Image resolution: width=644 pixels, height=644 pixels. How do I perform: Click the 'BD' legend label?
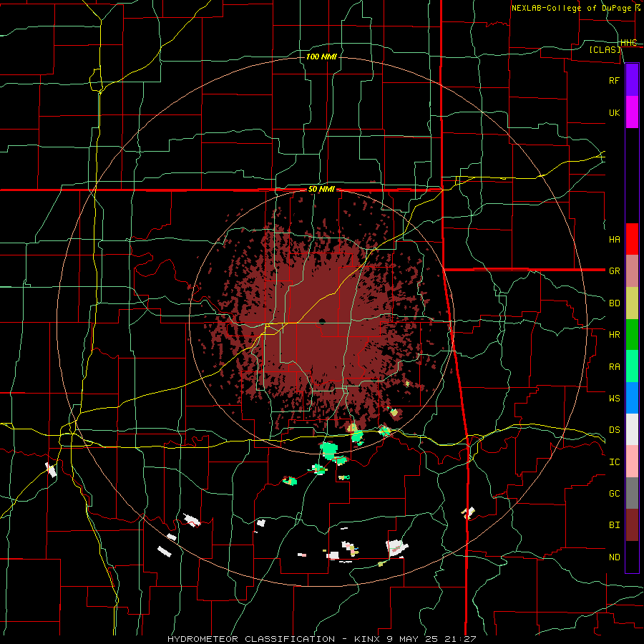614,303
